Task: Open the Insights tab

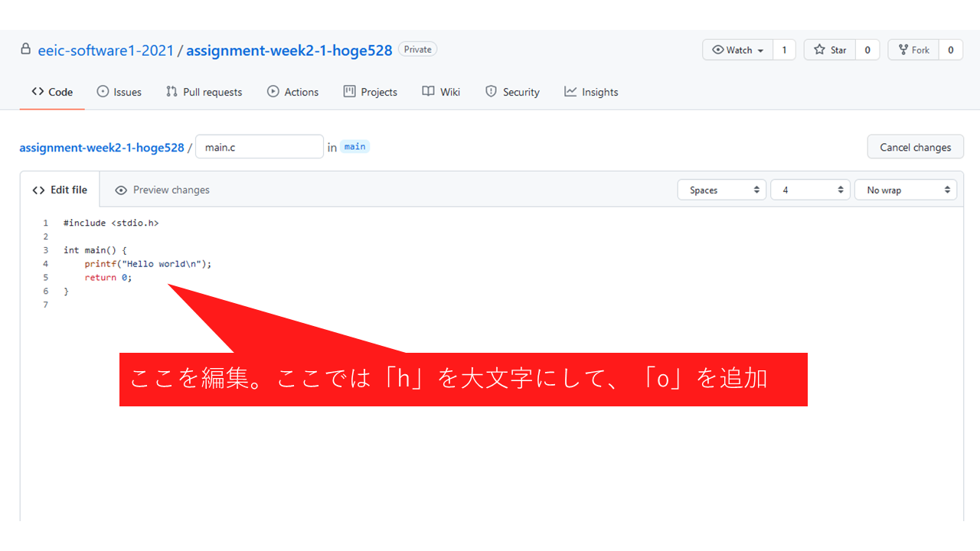Action: (591, 92)
